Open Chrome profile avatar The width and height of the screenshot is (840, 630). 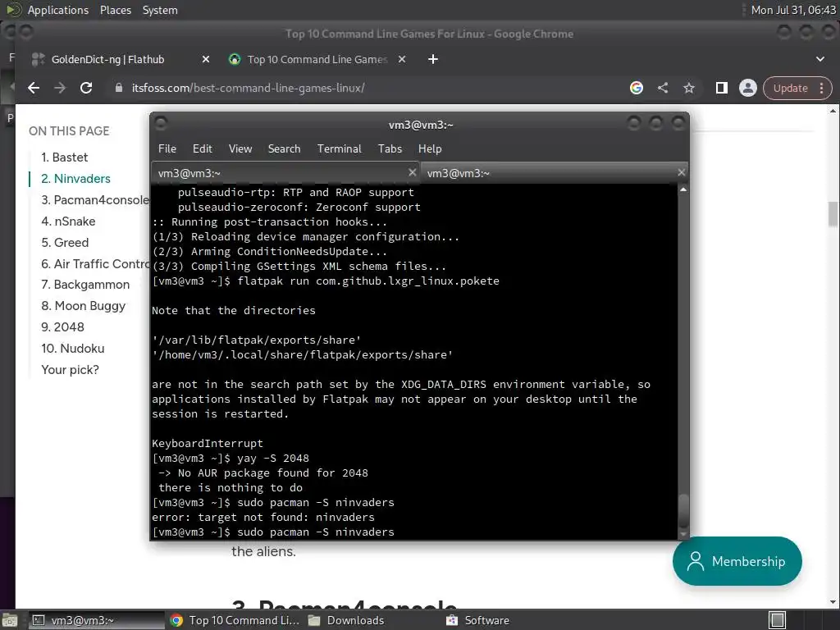click(748, 88)
